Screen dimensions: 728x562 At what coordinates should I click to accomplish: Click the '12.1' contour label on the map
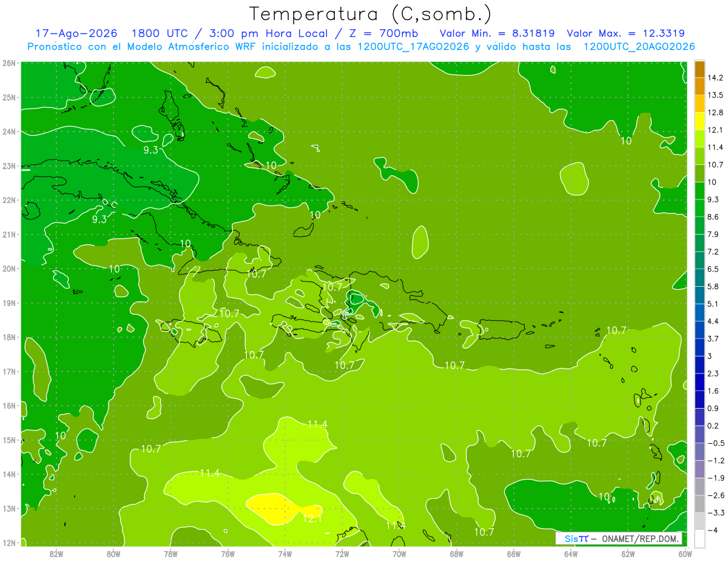(312, 518)
